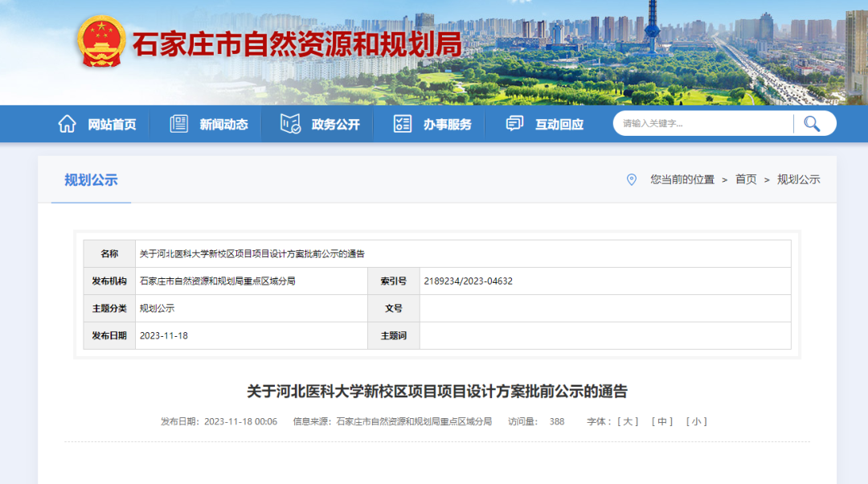Focus the keyword search input field
The image size is (868, 484).
(x=704, y=124)
